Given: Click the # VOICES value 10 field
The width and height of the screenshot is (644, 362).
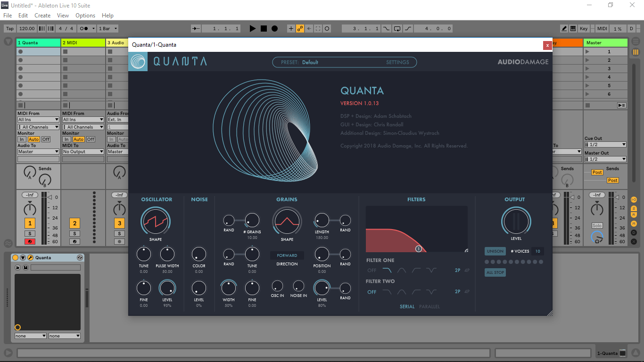Looking at the screenshot, I should [x=537, y=251].
